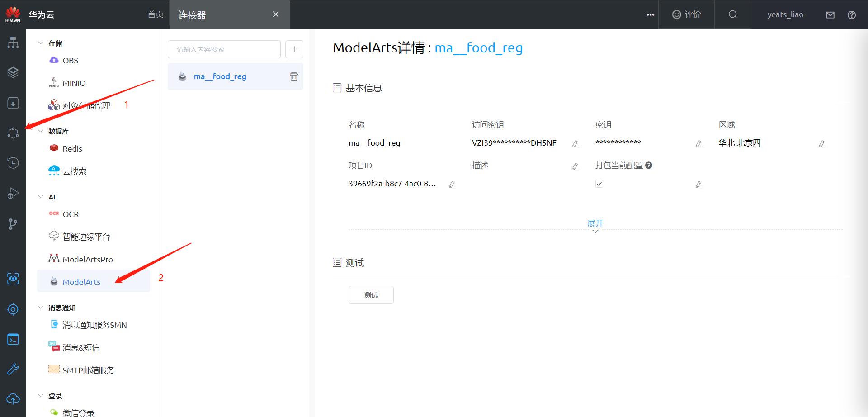Open the connectors hexagon sidebar icon
Viewport: 868px width, 417px height.
13,133
